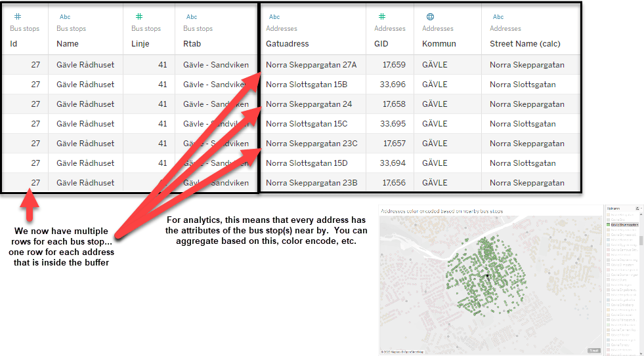644x356 pixels.
Task: Click the Addresses source label above Gatuadress
Action: (282, 28)
